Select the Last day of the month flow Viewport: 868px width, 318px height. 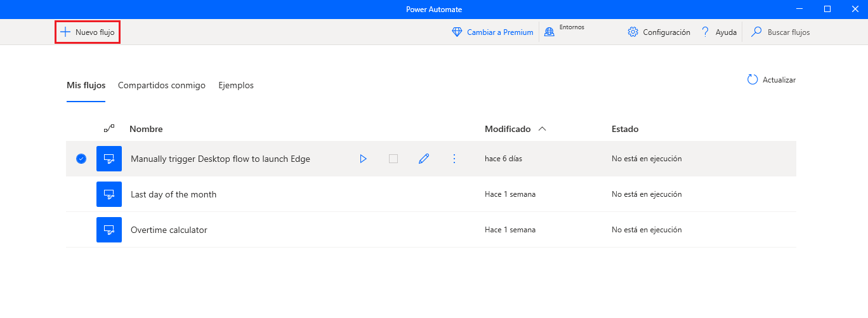tap(173, 194)
